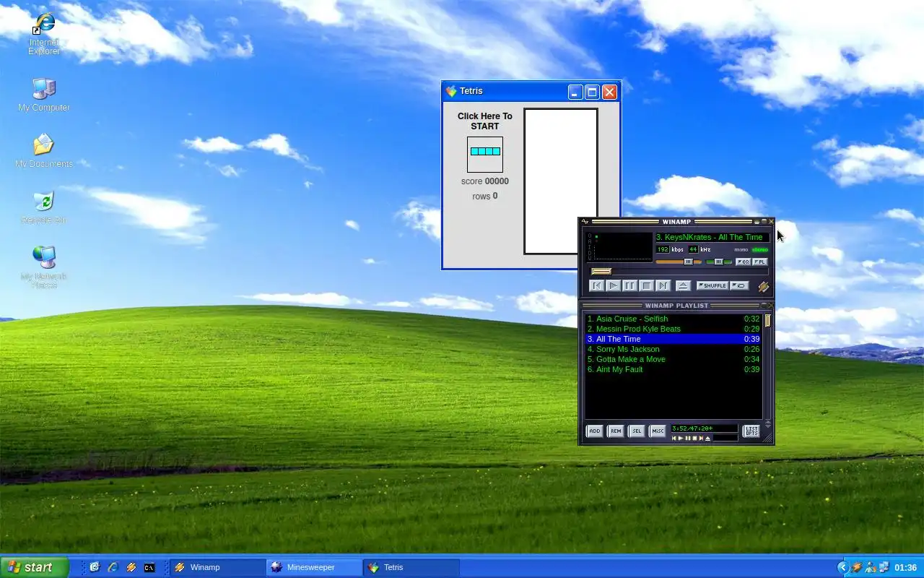Image resolution: width=924 pixels, height=578 pixels.
Task: Launch Winamp from quick launch bar
Action: 131,567
